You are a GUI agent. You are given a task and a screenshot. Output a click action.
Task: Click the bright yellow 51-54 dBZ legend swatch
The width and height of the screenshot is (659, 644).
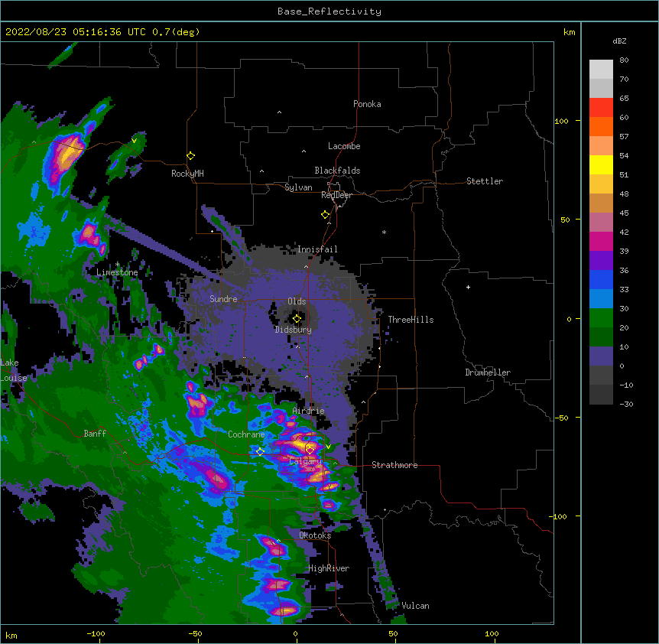[601, 164]
